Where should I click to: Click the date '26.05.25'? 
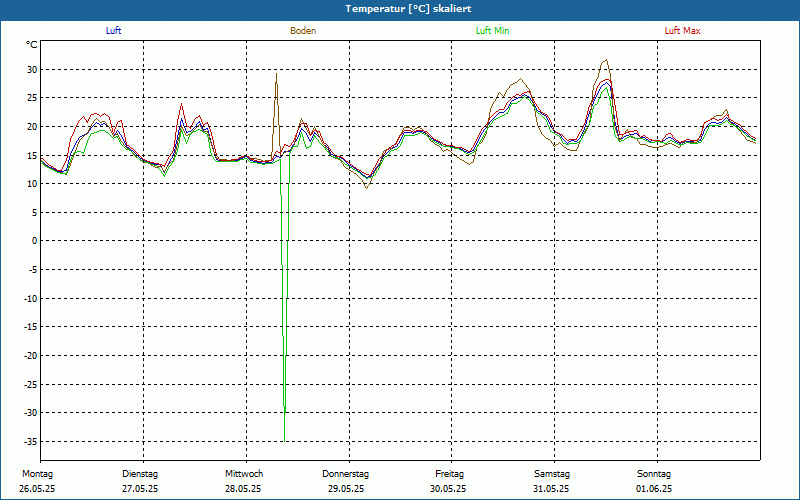[37, 489]
